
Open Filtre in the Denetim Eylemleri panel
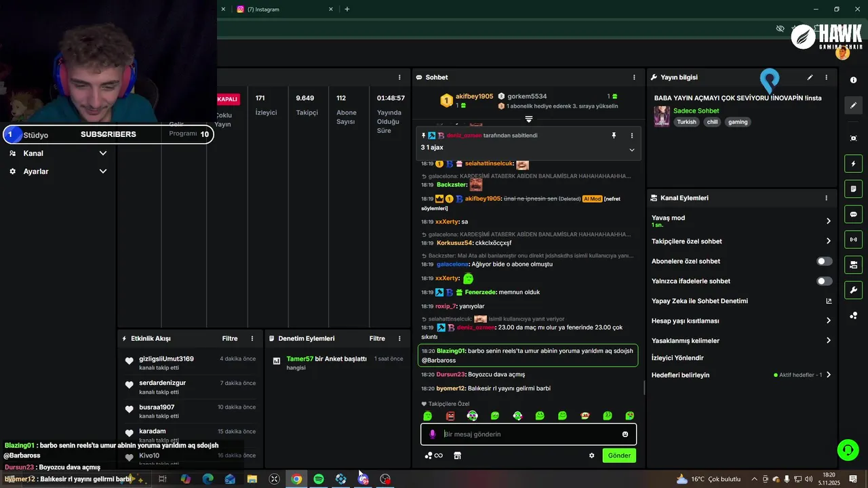coord(377,338)
